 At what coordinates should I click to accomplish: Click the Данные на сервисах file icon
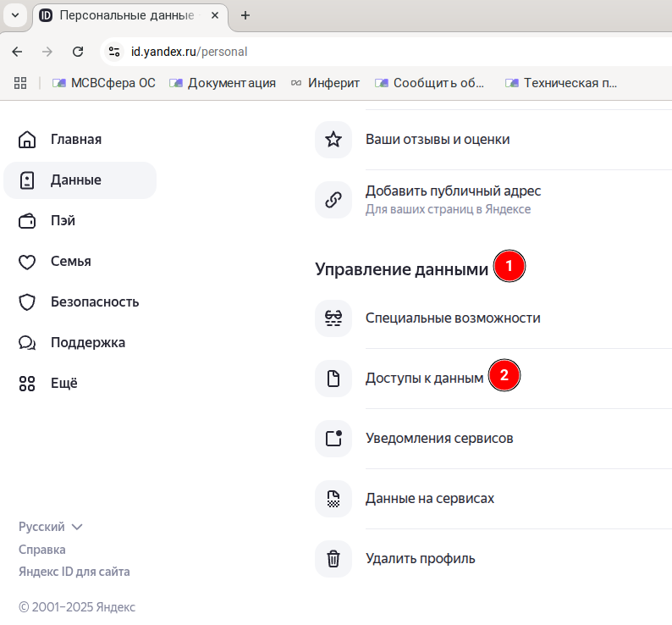333,499
